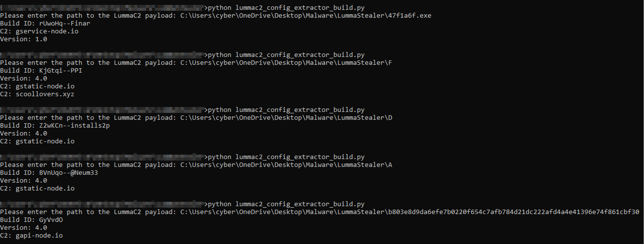Click Version 4.0 below the KjGtqi--PPI build

coord(24,79)
